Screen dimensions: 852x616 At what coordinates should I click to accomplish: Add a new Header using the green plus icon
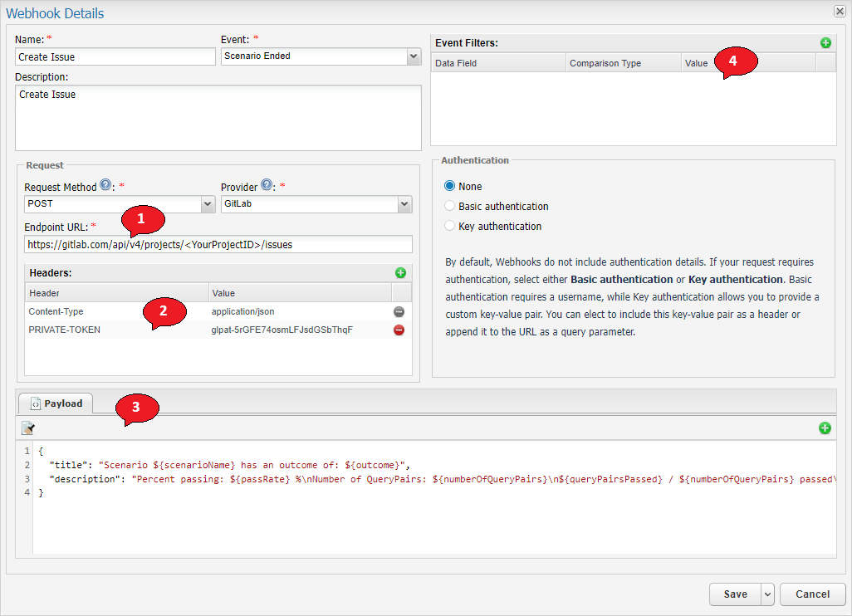click(400, 272)
